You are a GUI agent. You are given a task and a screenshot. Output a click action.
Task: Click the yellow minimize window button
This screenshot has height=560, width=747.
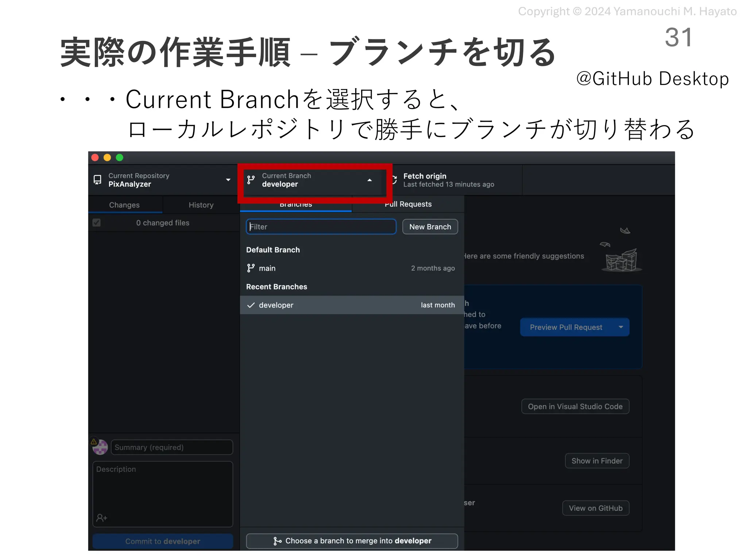[x=107, y=157]
